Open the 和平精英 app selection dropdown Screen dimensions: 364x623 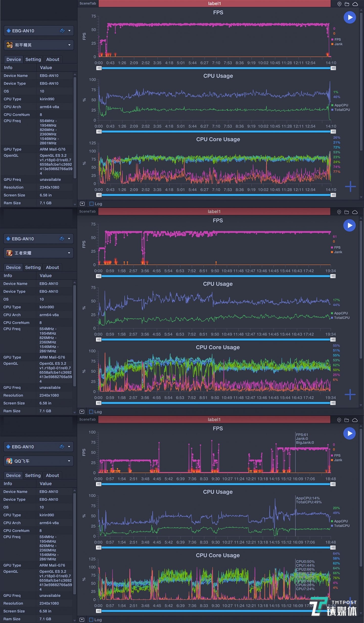click(39, 45)
